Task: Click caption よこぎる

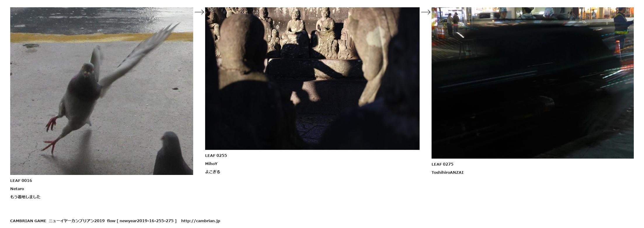Action: 213,172
